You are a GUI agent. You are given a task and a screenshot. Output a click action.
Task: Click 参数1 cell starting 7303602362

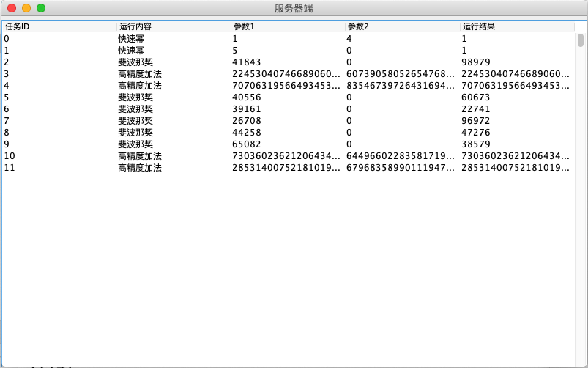coord(286,156)
